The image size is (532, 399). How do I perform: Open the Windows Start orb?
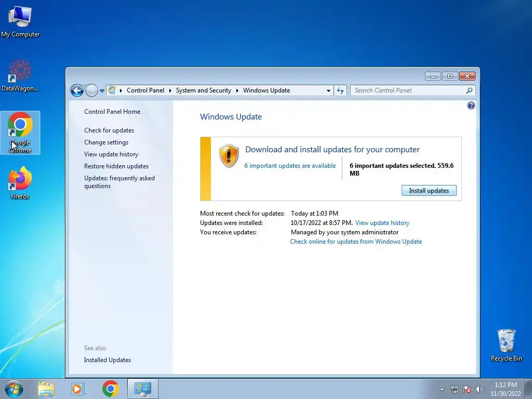[x=14, y=389]
